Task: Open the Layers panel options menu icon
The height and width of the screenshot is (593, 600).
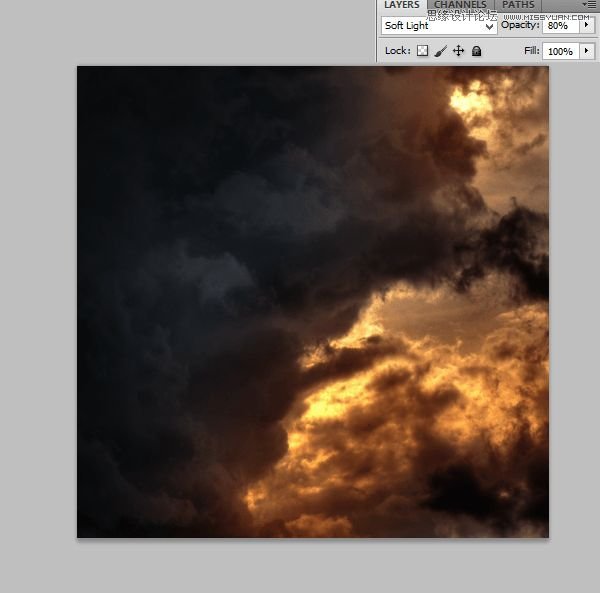Action: coord(589,5)
